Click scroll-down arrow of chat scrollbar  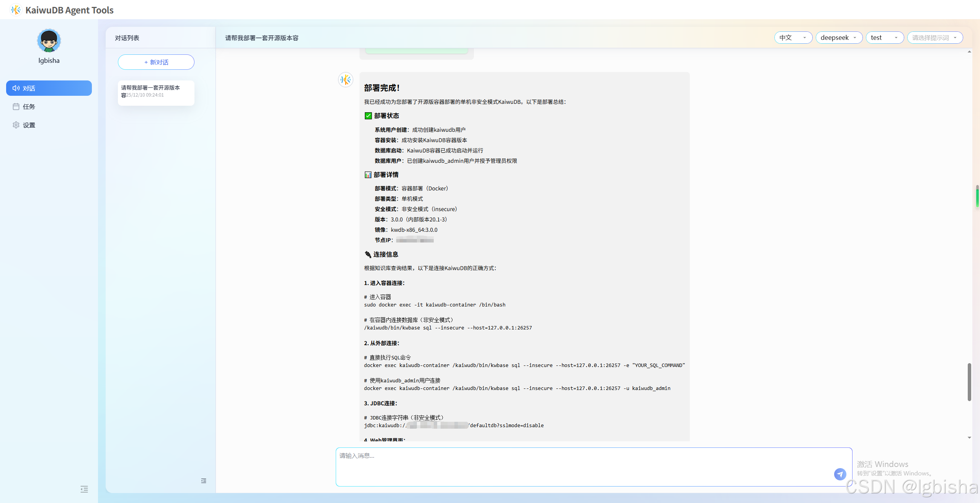tap(969, 437)
